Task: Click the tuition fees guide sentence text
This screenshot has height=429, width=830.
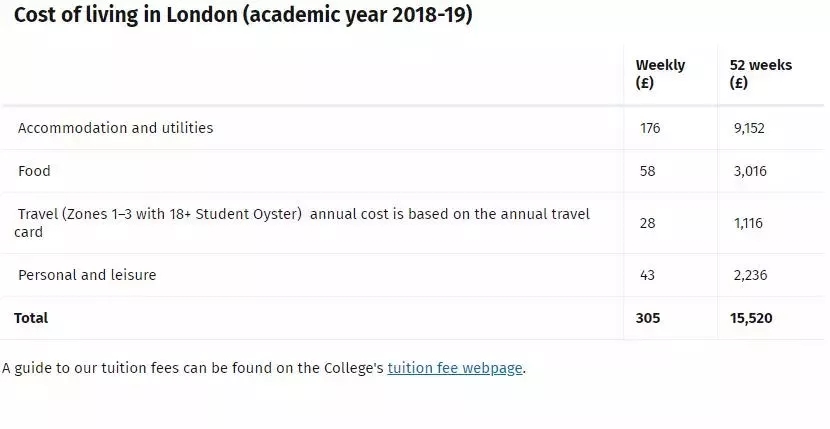Action: [x=264, y=368]
